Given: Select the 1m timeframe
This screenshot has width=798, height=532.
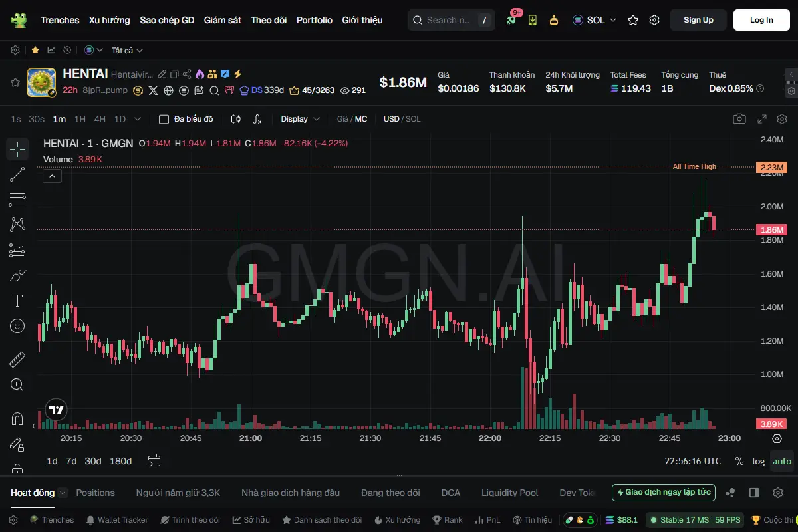Looking at the screenshot, I should click(59, 119).
